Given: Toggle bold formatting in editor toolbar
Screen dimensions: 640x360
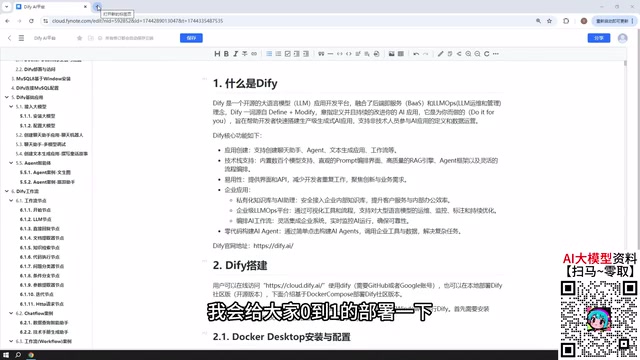Looking at the screenshot, I should point(226,54).
